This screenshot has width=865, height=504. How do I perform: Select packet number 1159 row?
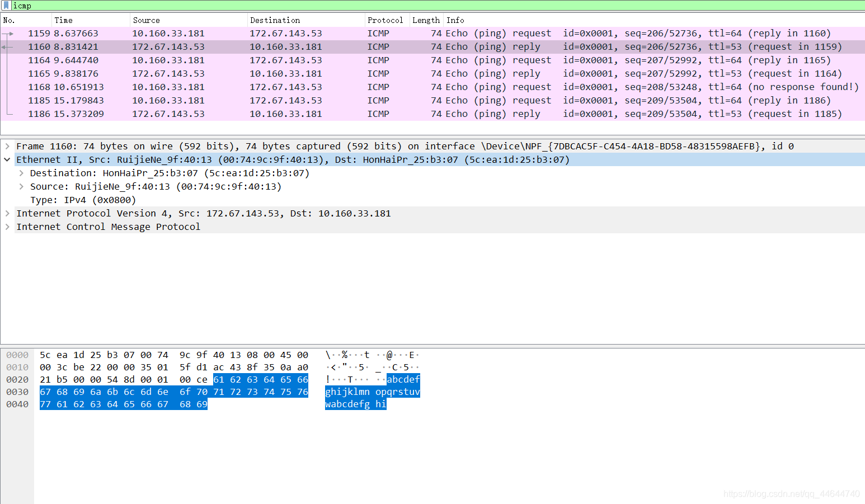pyautogui.click(x=432, y=34)
